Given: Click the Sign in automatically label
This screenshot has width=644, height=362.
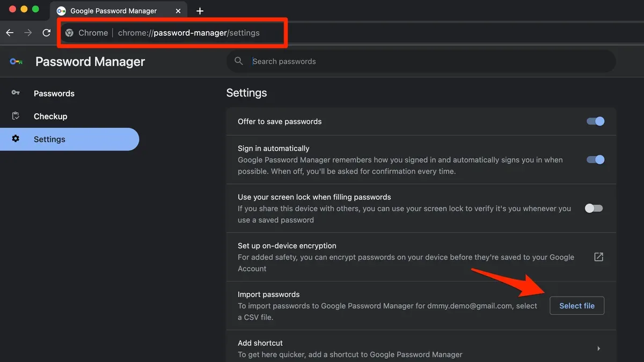Looking at the screenshot, I should tap(274, 148).
